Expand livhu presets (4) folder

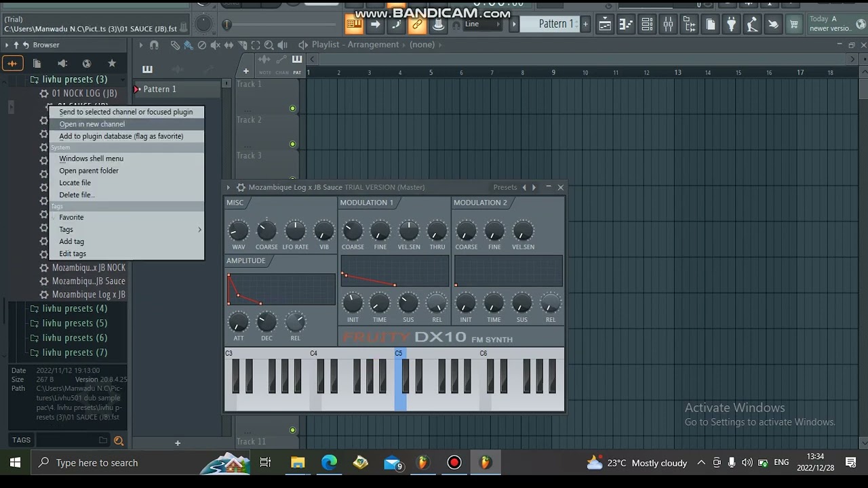coord(75,308)
